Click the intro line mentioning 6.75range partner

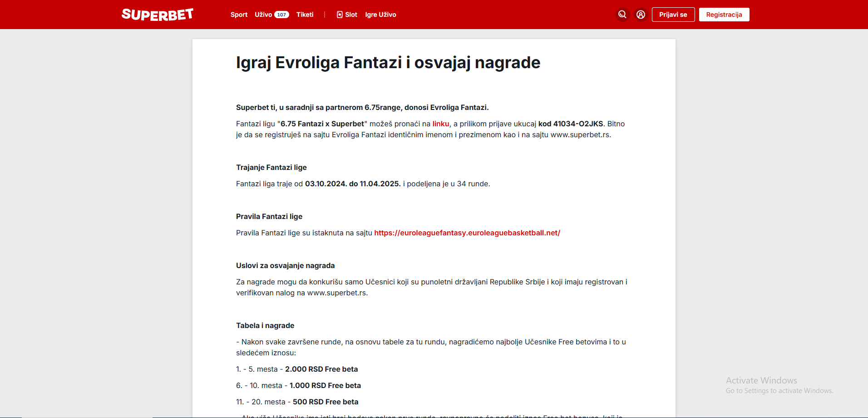coord(362,107)
